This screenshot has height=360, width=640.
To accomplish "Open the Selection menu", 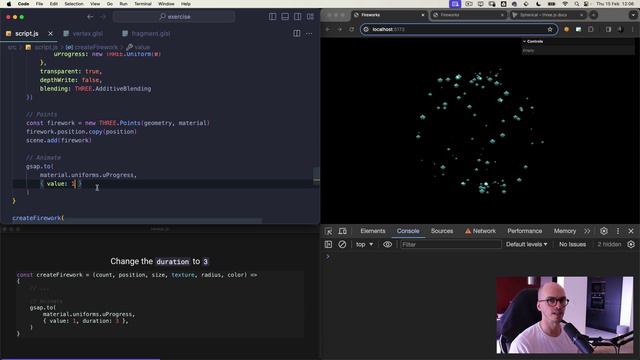I will click(x=74, y=4).
